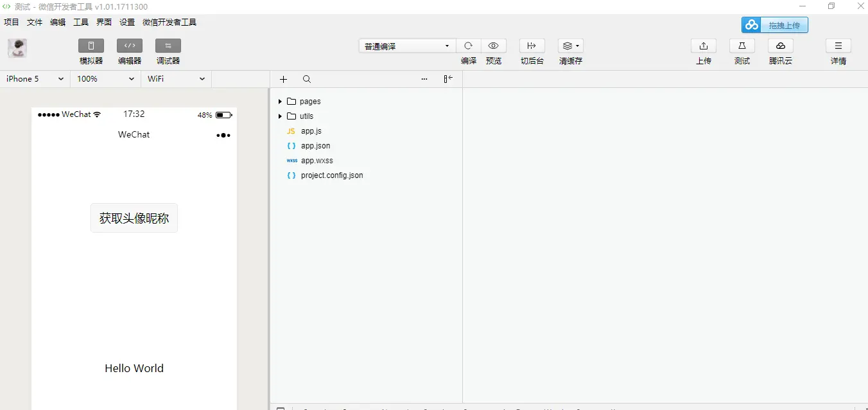Expand the utils folder arrow
The width and height of the screenshot is (868, 410).
[280, 116]
